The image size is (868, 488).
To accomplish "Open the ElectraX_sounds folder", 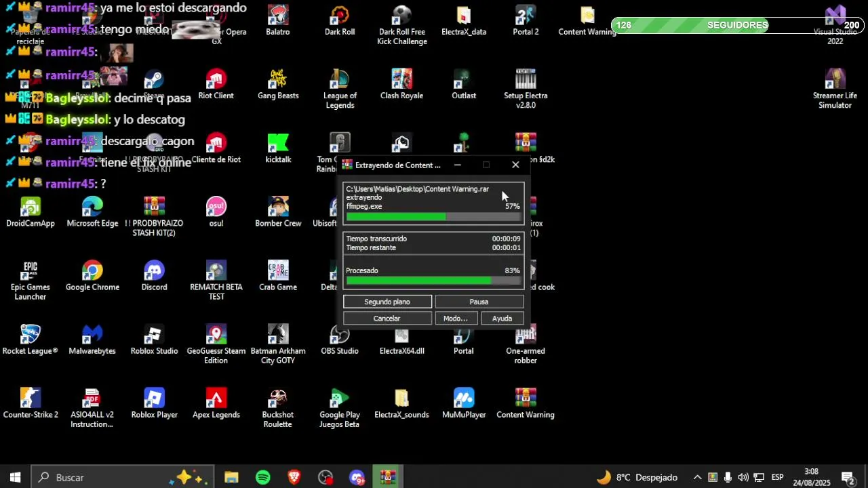I will (x=401, y=403).
